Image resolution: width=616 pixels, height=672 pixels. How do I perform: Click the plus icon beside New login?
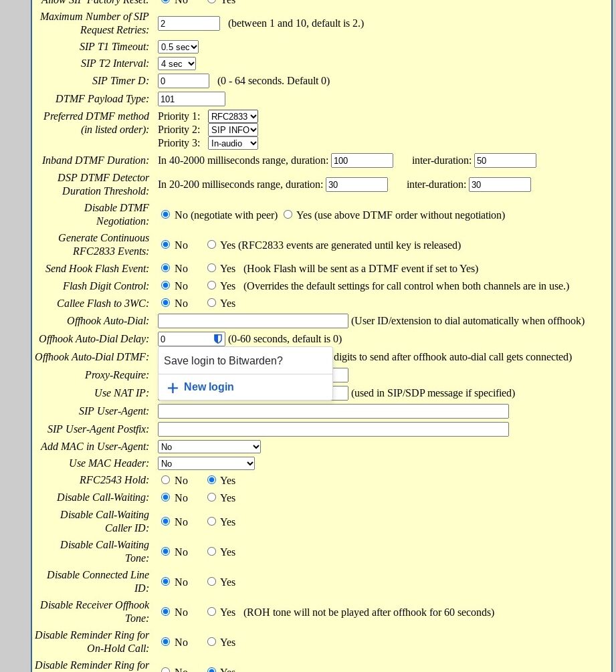point(173,388)
